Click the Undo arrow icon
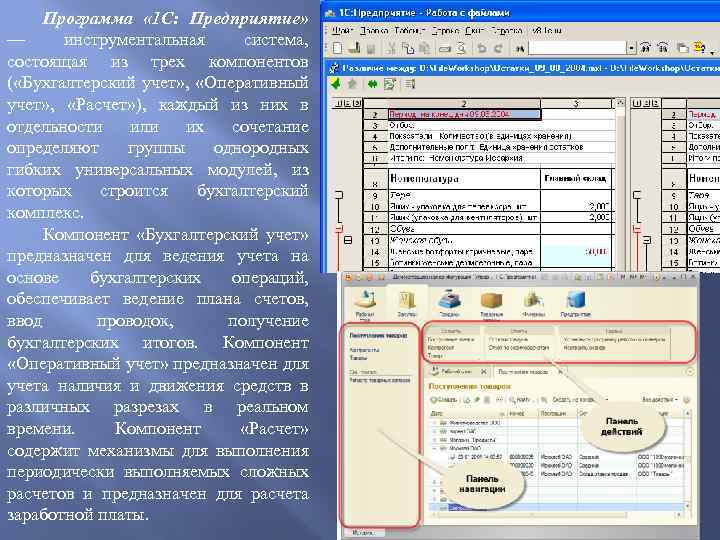720x540 pixels. [x=482, y=48]
